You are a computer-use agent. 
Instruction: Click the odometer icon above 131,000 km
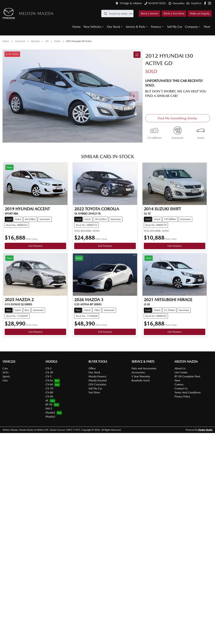tap(154, 130)
